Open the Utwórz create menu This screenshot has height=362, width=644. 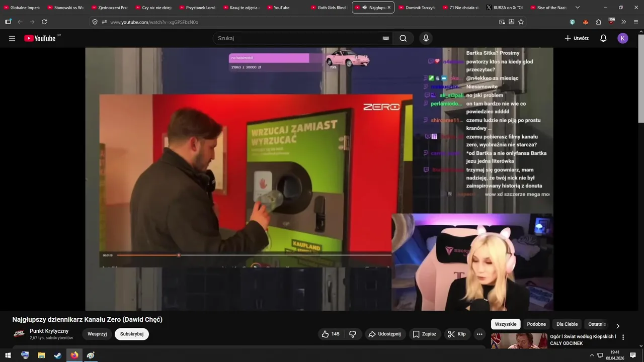point(577,38)
